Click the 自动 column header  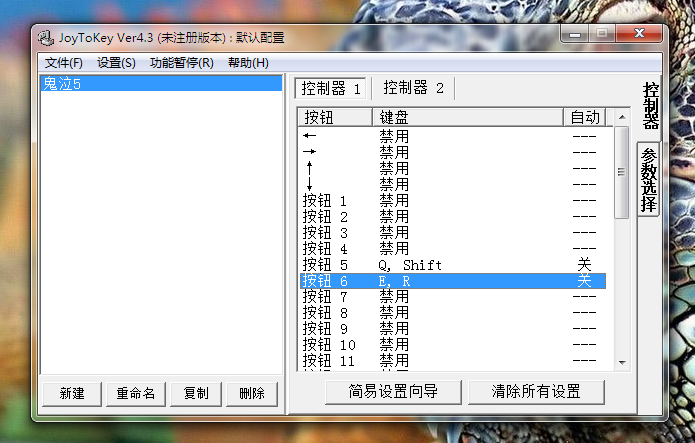585,118
